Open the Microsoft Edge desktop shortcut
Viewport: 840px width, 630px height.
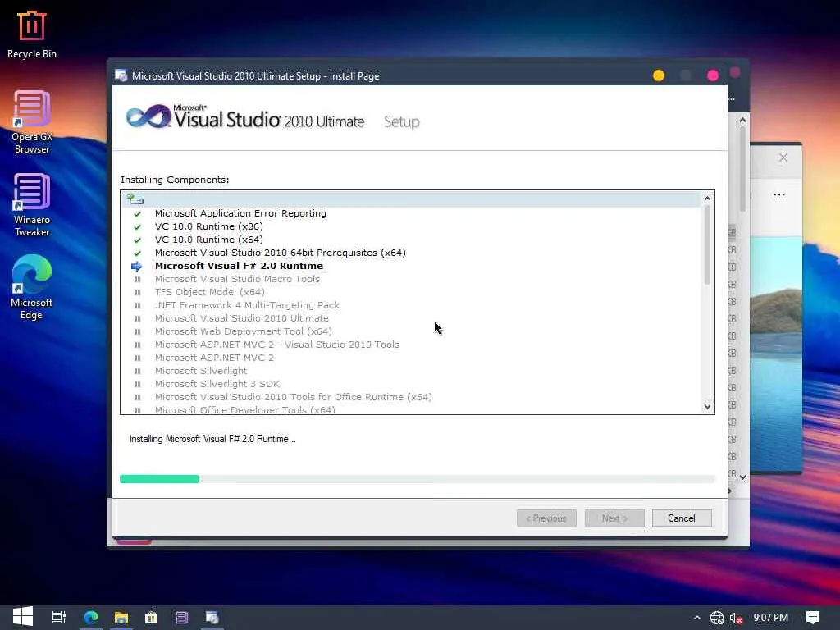pyautogui.click(x=32, y=288)
